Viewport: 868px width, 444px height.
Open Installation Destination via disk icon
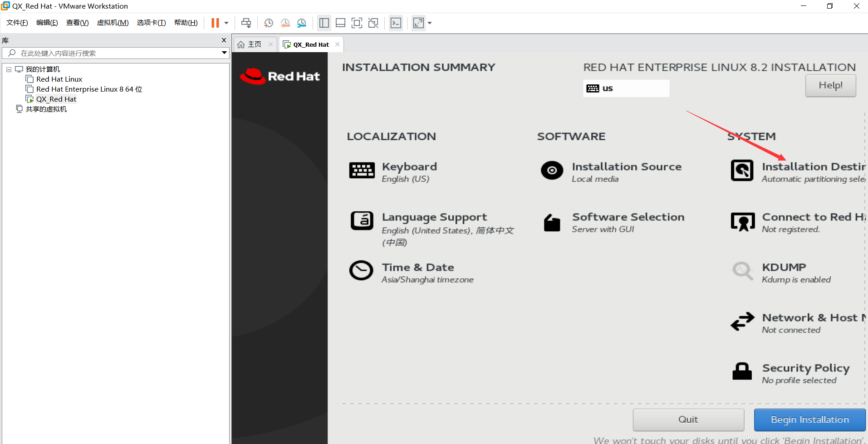click(742, 171)
